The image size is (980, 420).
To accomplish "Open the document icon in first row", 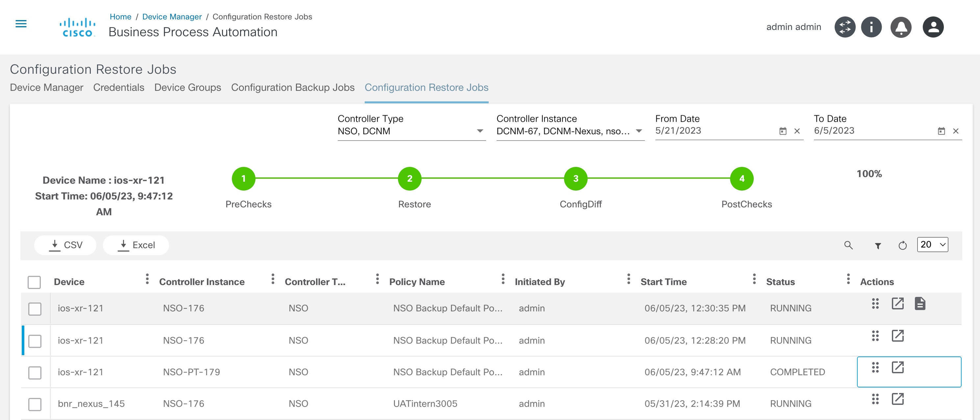I will point(920,304).
